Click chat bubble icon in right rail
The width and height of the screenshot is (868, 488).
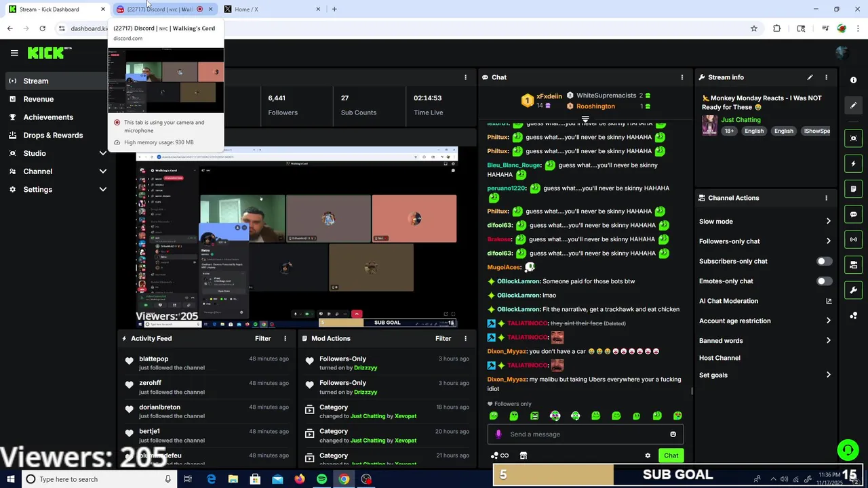[853, 214]
